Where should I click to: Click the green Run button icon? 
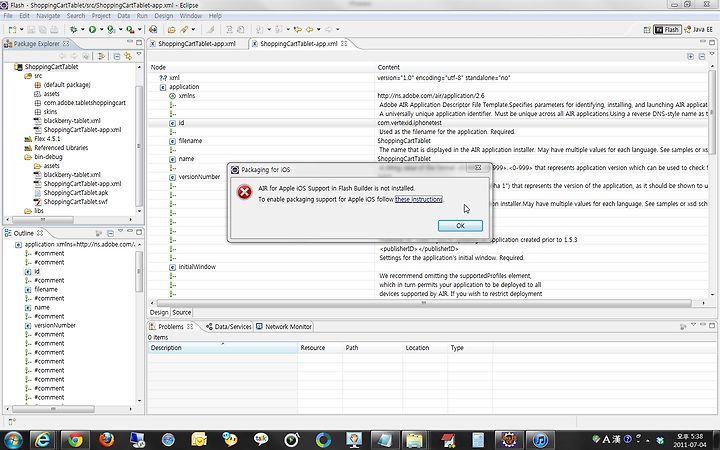point(92,29)
